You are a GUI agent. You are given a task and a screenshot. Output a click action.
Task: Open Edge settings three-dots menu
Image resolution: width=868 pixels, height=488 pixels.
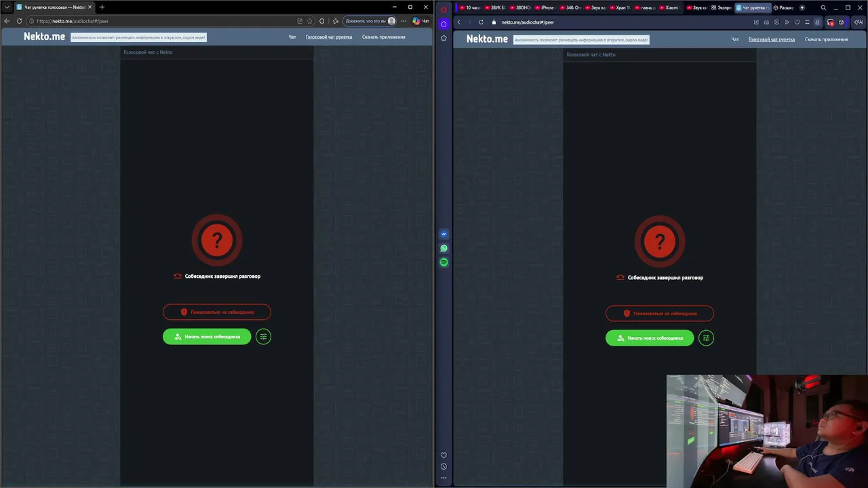click(403, 21)
